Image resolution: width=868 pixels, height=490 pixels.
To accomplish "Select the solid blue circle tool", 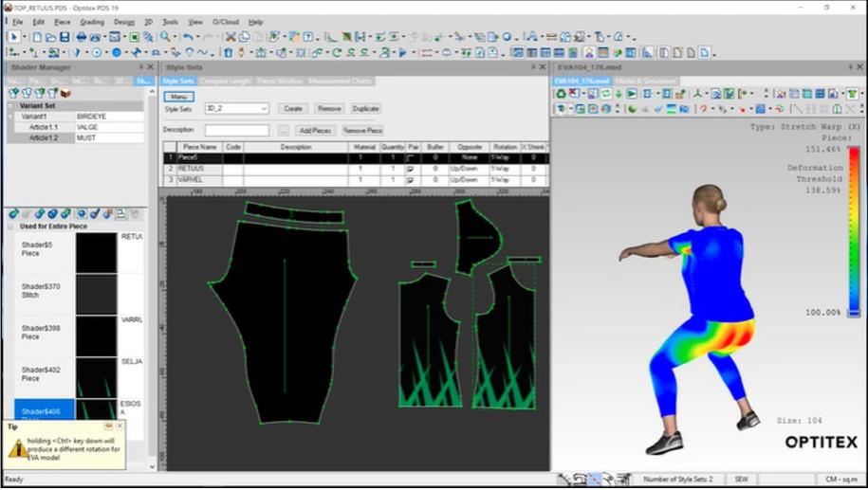I will tap(117, 53).
